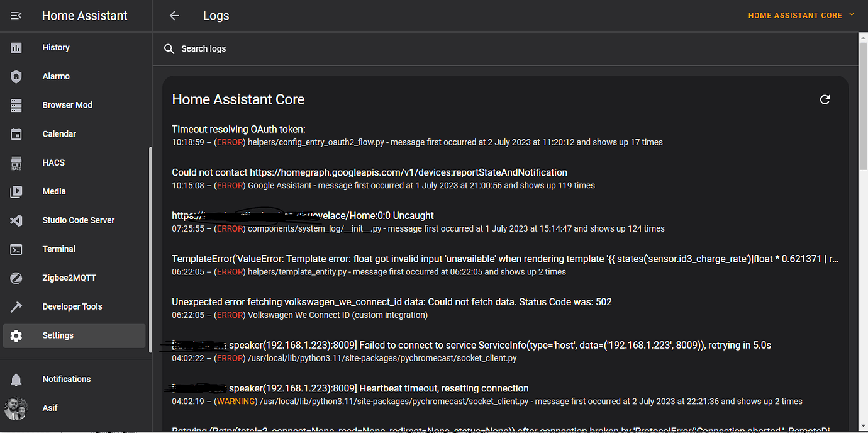Open the Alarmo panel

point(56,76)
